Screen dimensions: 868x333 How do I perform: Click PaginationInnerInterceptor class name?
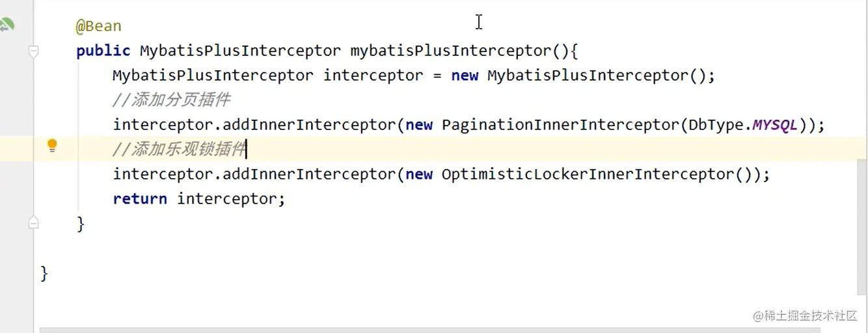pyautogui.click(x=560, y=125)
